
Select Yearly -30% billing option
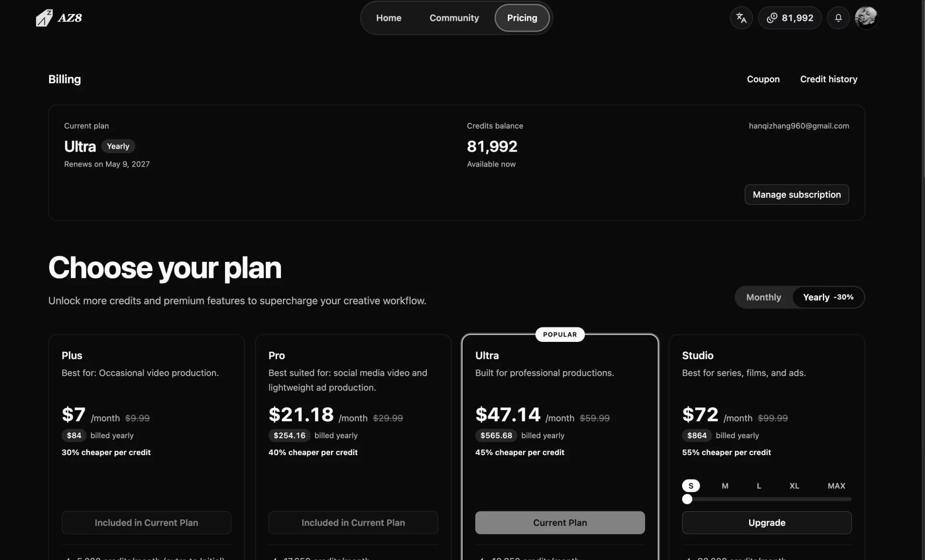(828, 297)
